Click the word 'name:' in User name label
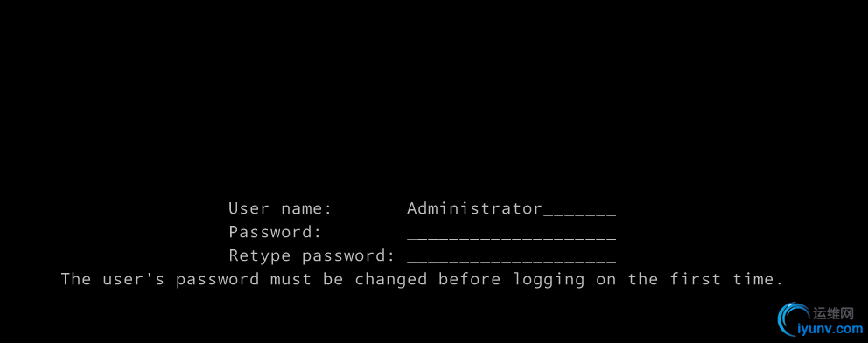This screenshot has width=868, height=343. 306,210
